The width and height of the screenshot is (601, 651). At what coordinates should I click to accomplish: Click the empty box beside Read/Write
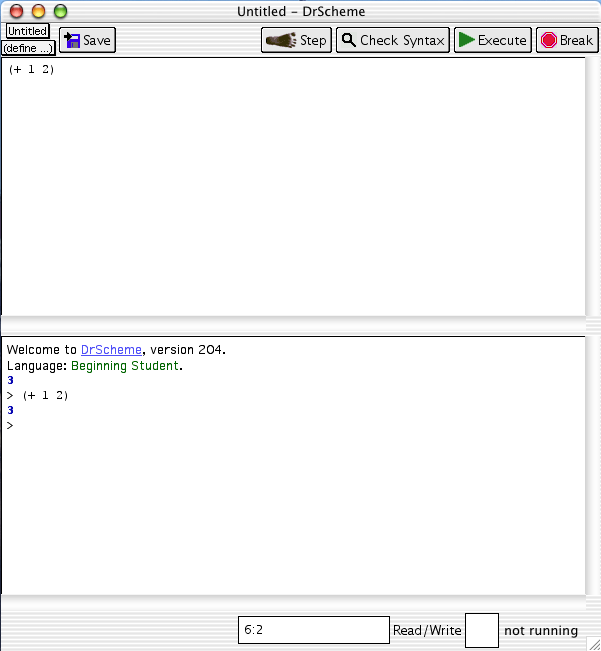482,630
